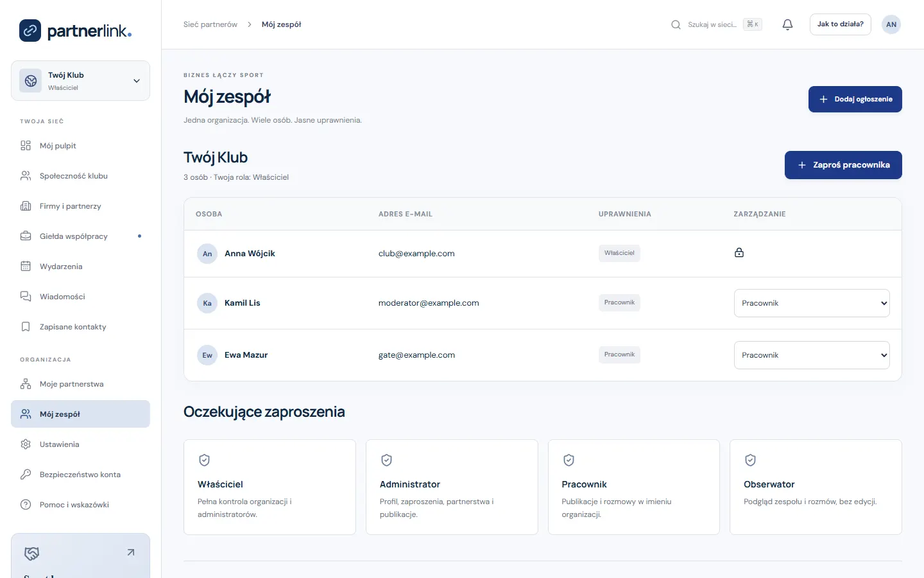The image size is (924, 578).
Task: Click the Pracownik role card shield icon
Action: (x=569, y=460)
